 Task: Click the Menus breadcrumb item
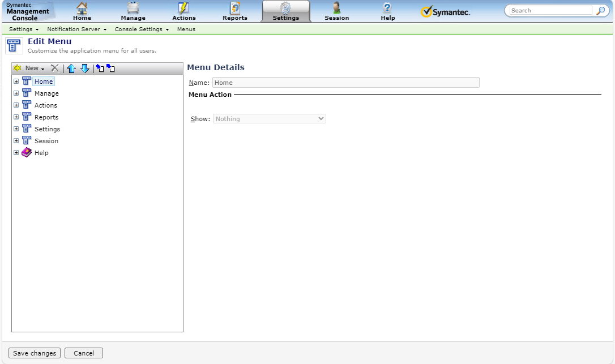click(186, 29)
